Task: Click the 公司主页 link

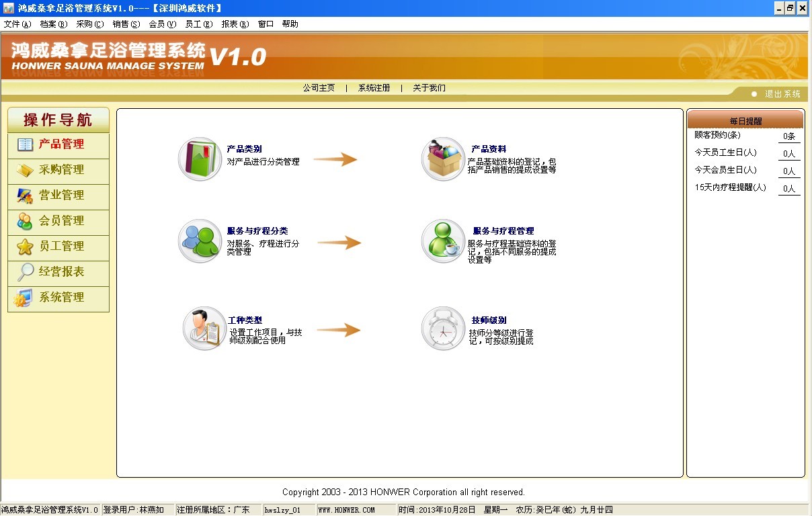Action: (319, 88)
